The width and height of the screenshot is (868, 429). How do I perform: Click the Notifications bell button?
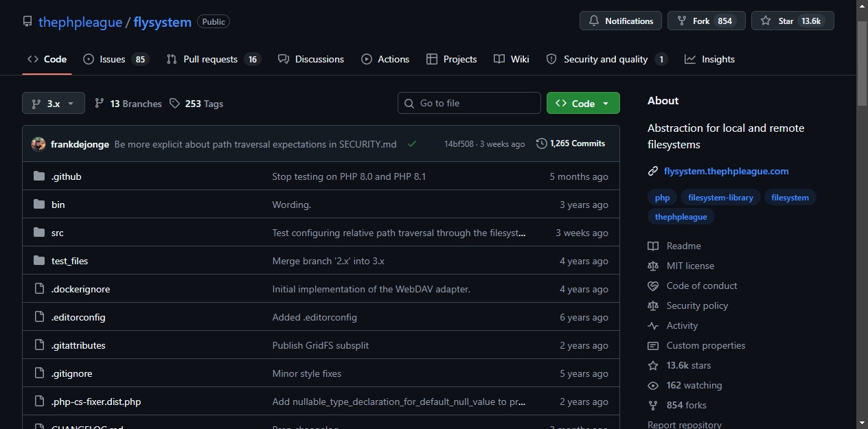[621, 21]
